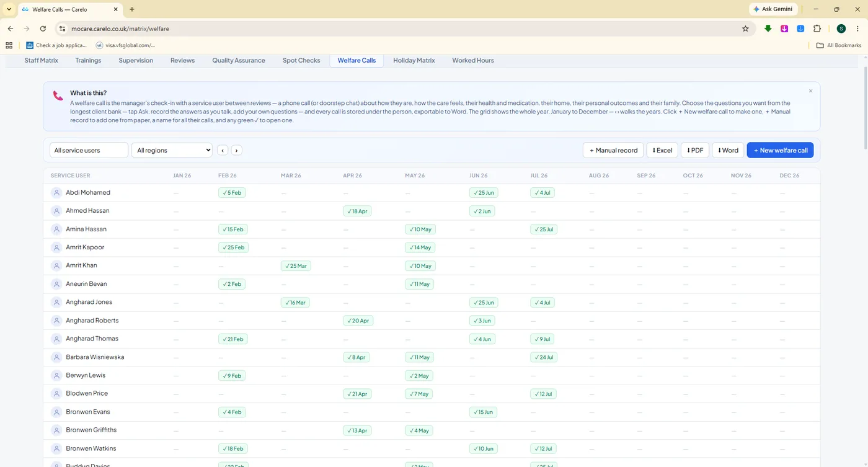Open Bronwen Evans' 15 Jun welfare call
Screen dimensions: 868x467
(483, 412)
